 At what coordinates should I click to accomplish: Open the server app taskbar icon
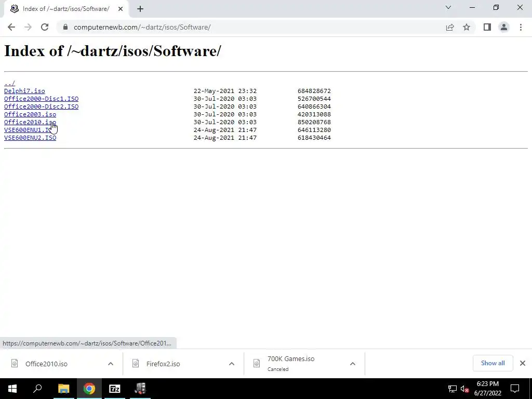click(140, 389)
